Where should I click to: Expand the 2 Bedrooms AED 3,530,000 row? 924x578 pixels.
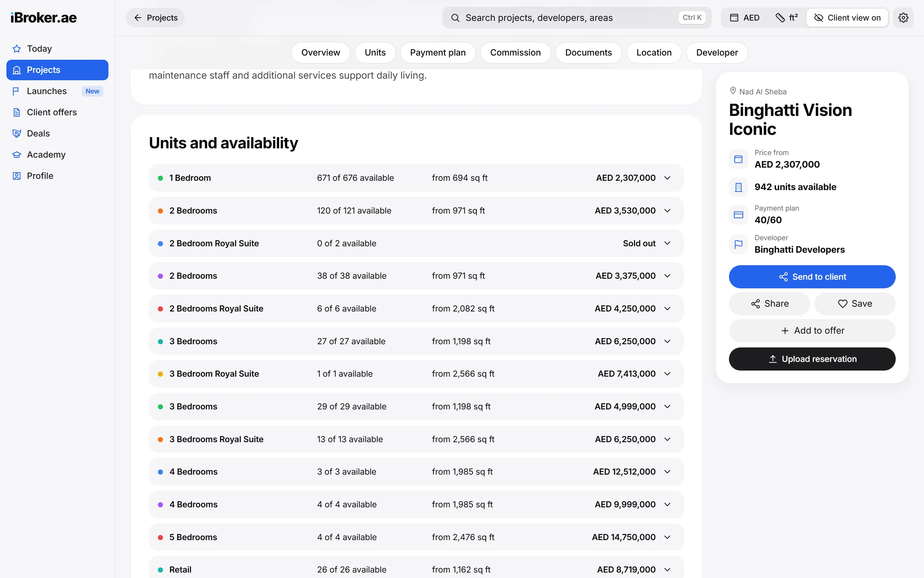coord(416,211)
